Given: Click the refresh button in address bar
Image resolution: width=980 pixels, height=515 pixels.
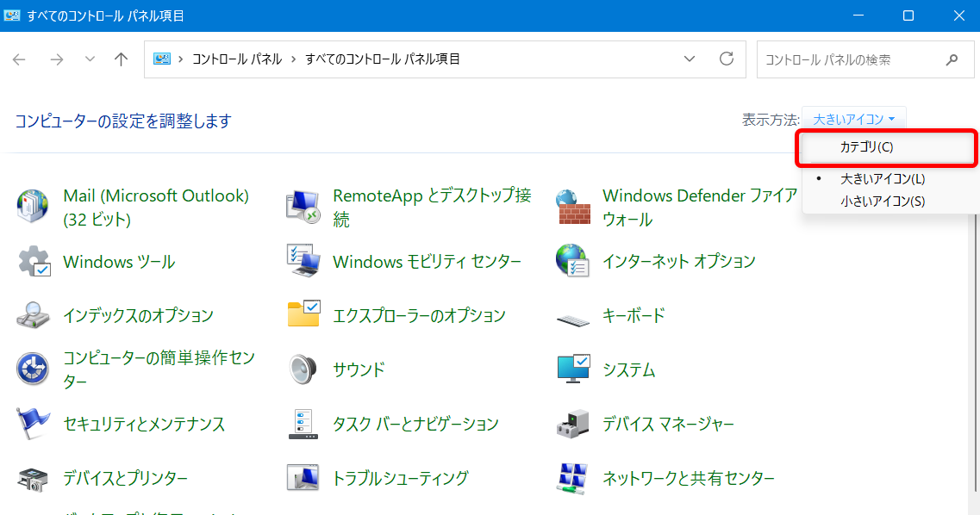Looking at the screenshot, I should tap(727, 59).
